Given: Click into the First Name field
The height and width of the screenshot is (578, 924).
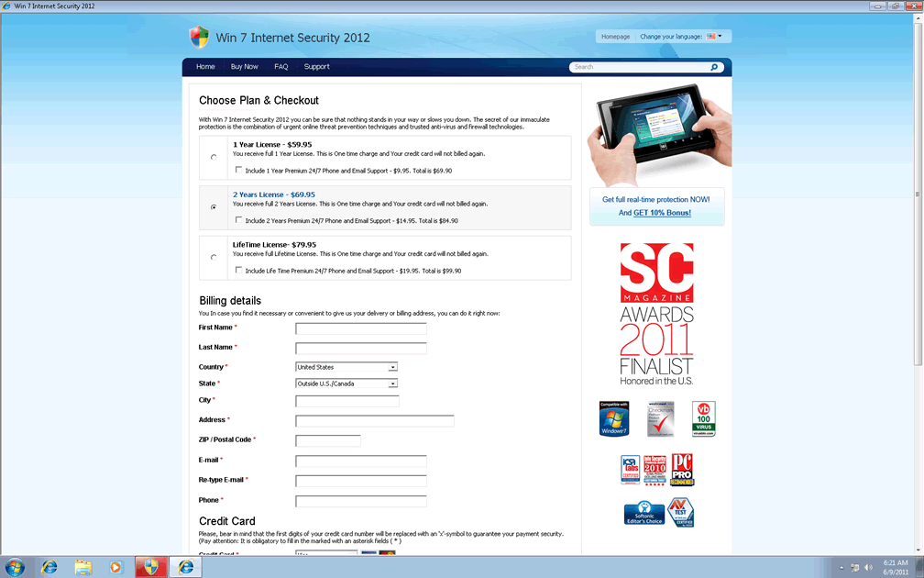Looking at the screenshot, I should (360, 328).
